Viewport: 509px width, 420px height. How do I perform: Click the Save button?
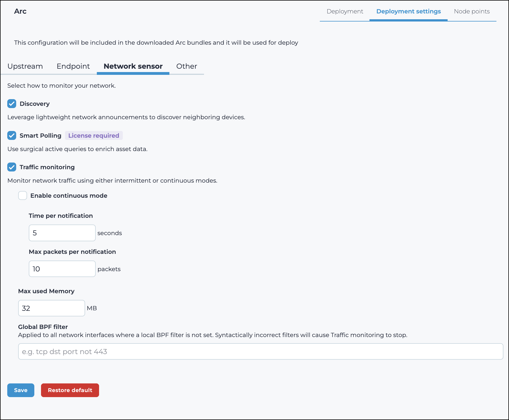[21, 390]
